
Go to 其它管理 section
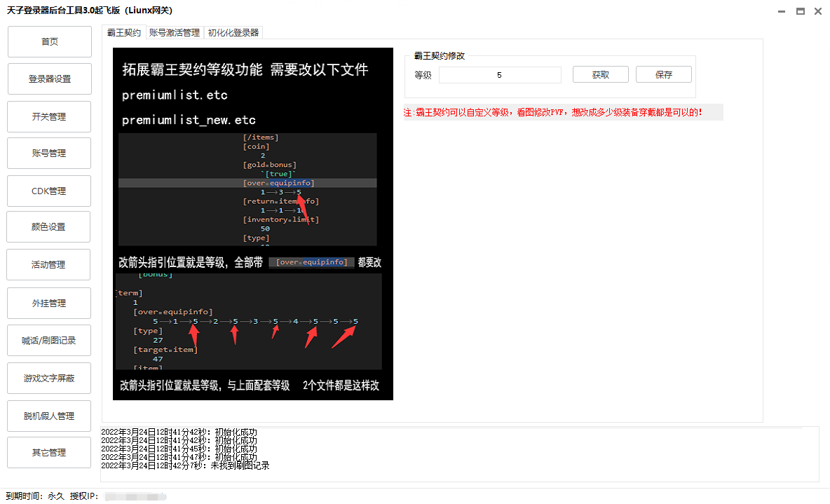tap(49, 453)
